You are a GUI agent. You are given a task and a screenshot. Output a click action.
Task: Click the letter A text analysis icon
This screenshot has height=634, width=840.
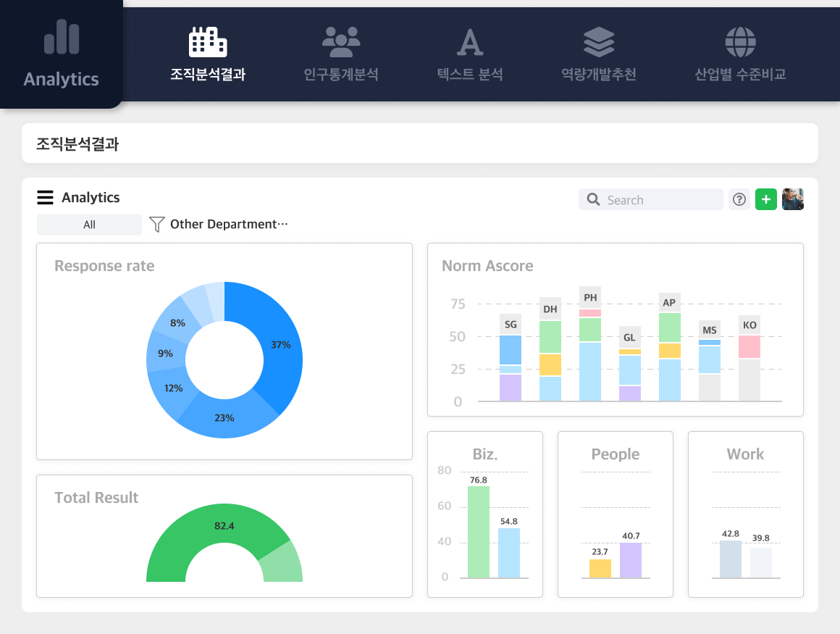[x=469, y=42]
